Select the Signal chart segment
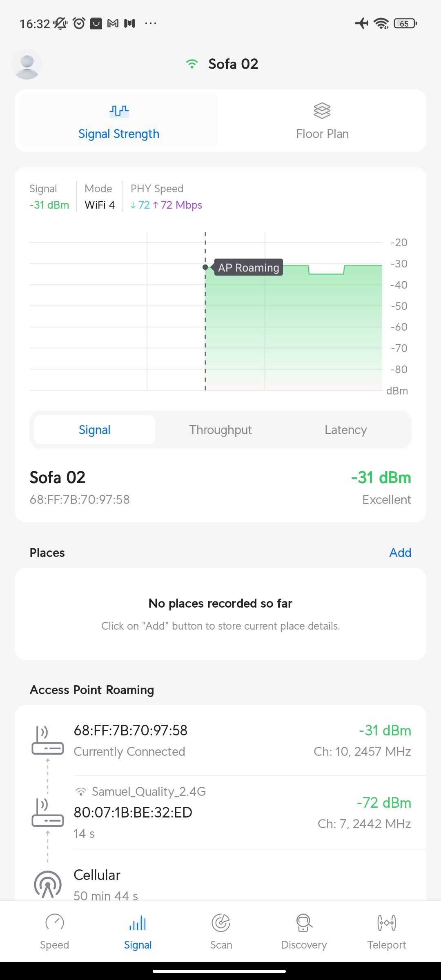441x980 pixels. pos(95,430)
